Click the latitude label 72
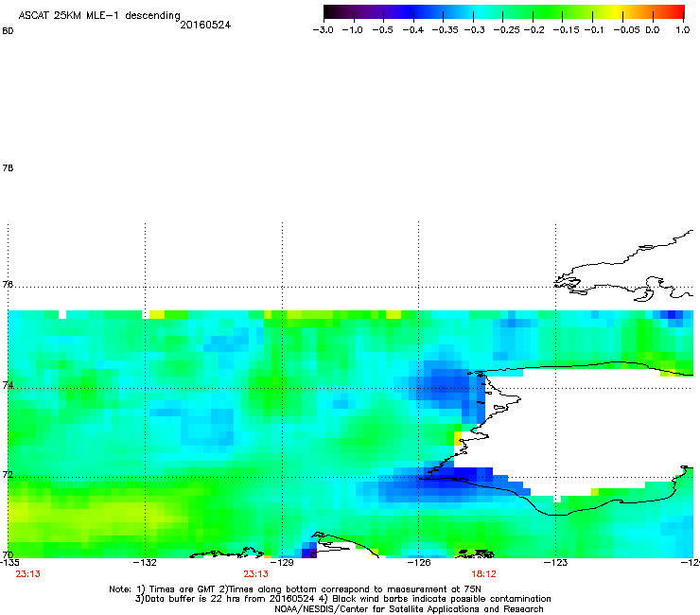 pos(8,474)
